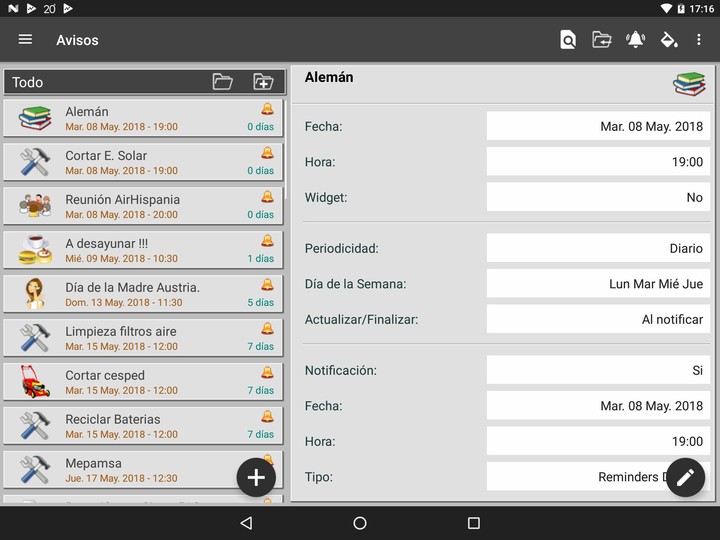This screenshot has height=540, width=720.
Task: Tap 'Dom. 13 May. 2018 - 11:30' date text
Action: (124, 303)
